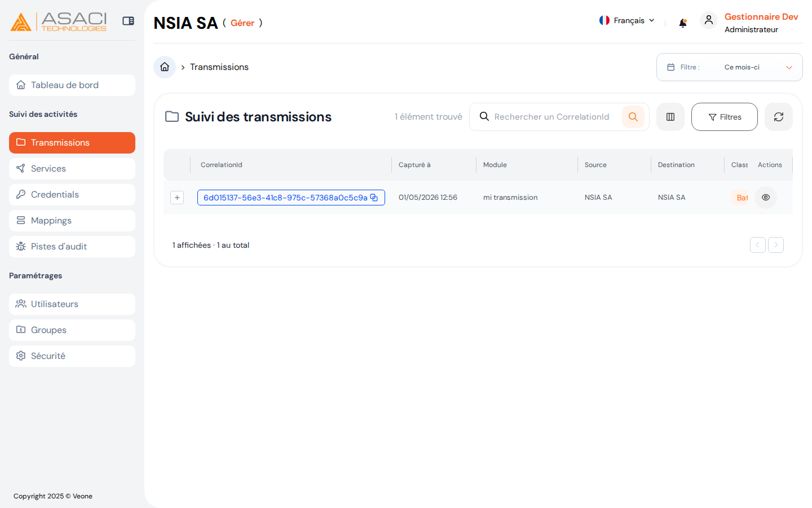This screenshot has width=812, height=508.
Task: Select the Transmissions menu item
Action: 72,143
